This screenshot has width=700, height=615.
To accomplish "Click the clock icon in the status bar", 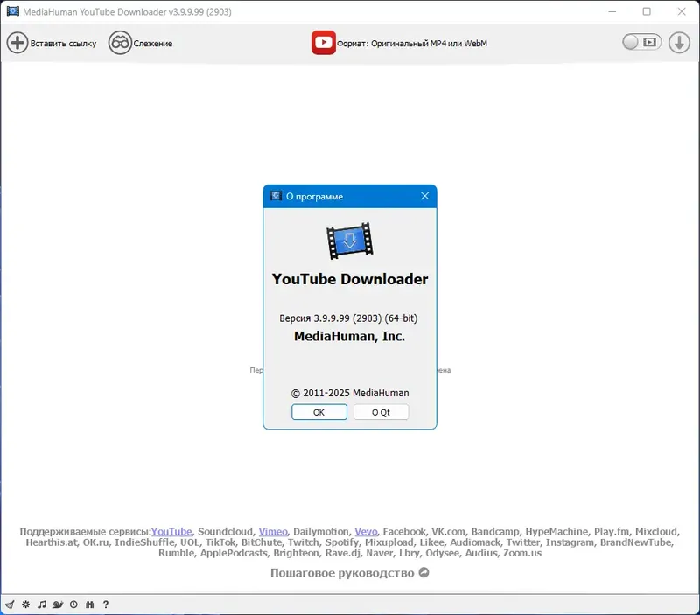I will coord(73,605).
